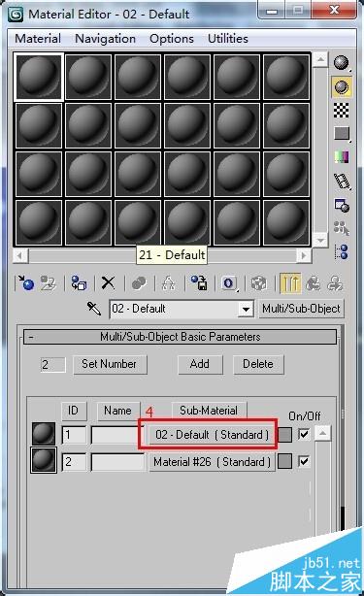Click the Delete sub-material button
Viewport: 364px width, 596px height.
click(258, 364)
